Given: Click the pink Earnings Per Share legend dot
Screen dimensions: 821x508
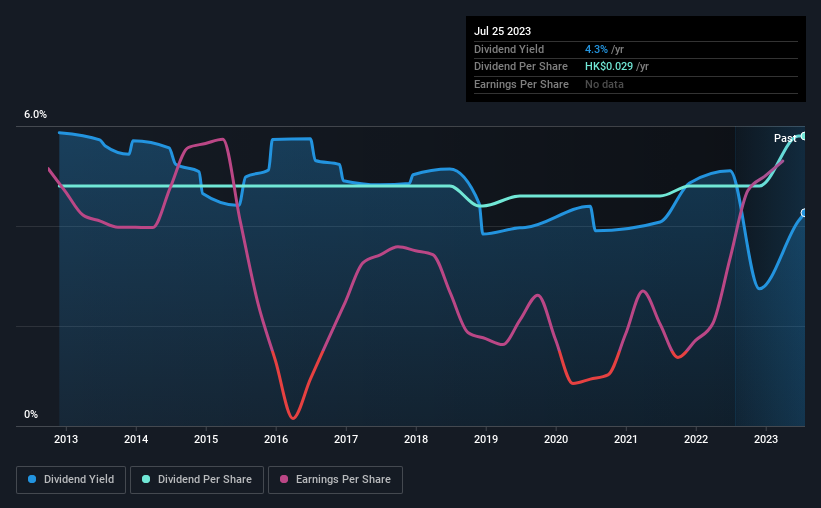Looking at the screenshot, I should coord(284,479).
